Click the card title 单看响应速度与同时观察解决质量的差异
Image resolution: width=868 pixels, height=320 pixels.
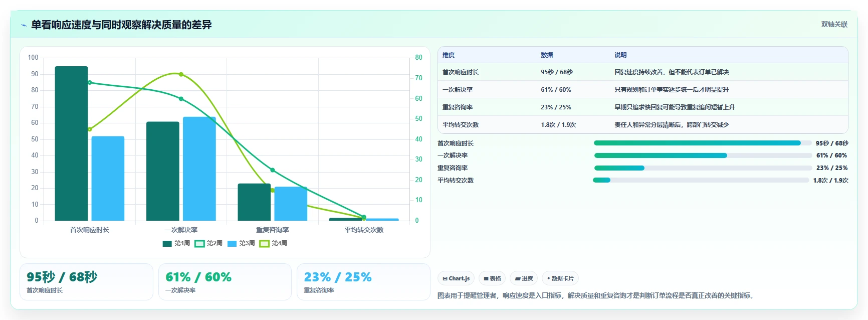tap(121, 25)
